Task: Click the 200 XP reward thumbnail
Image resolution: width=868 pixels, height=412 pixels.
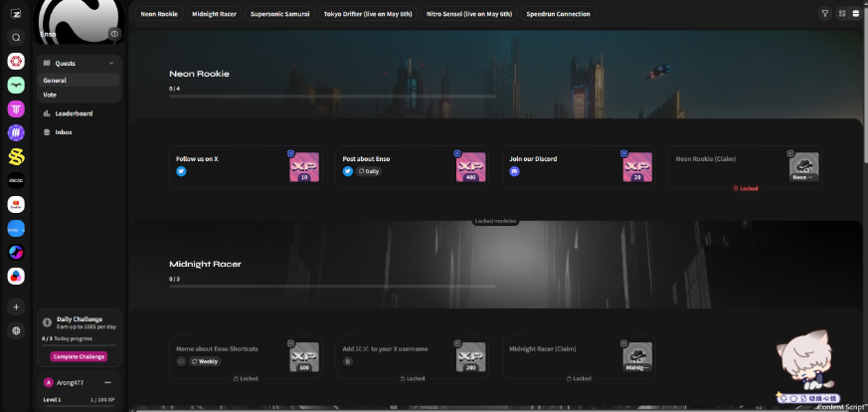Action: (470, 357)
